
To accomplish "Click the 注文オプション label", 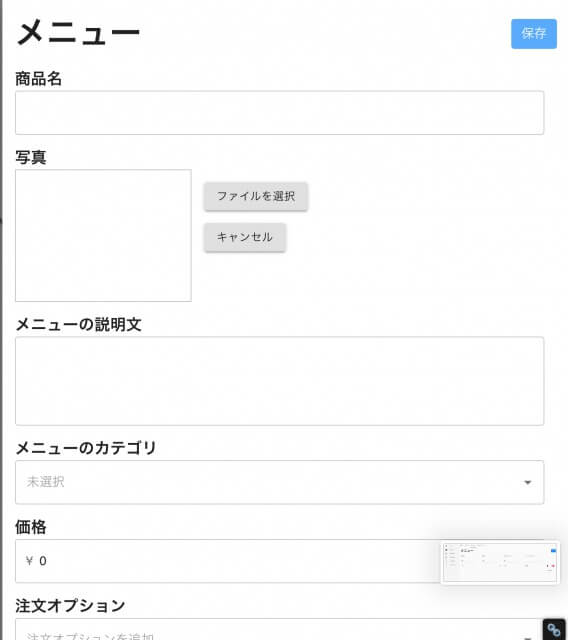I will (x=70, y=606).
